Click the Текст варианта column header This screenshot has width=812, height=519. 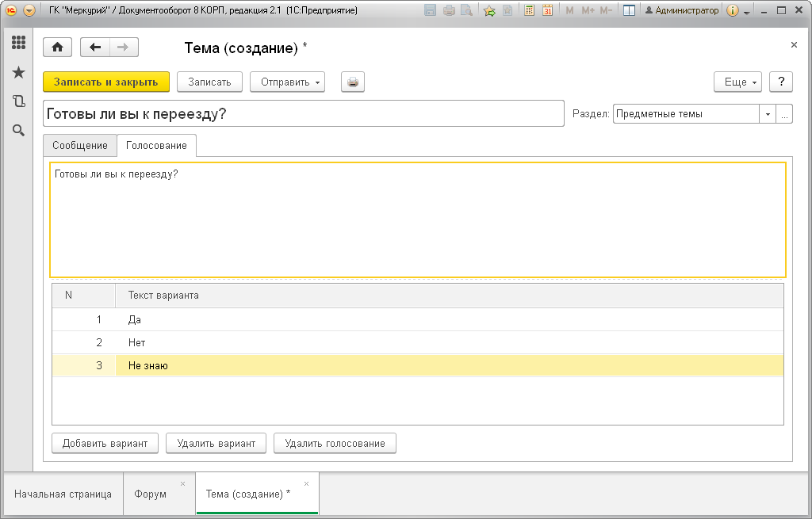(449, 296)
